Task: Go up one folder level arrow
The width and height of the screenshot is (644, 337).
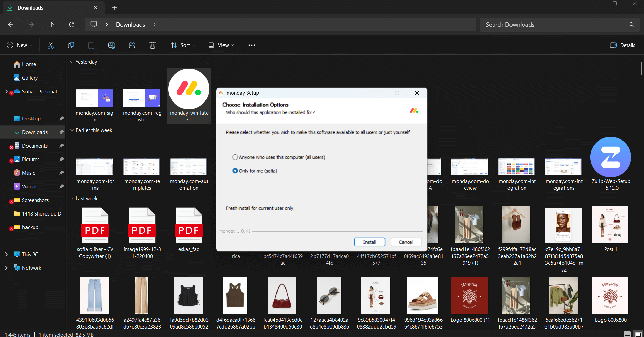Action: pos(51,24)
